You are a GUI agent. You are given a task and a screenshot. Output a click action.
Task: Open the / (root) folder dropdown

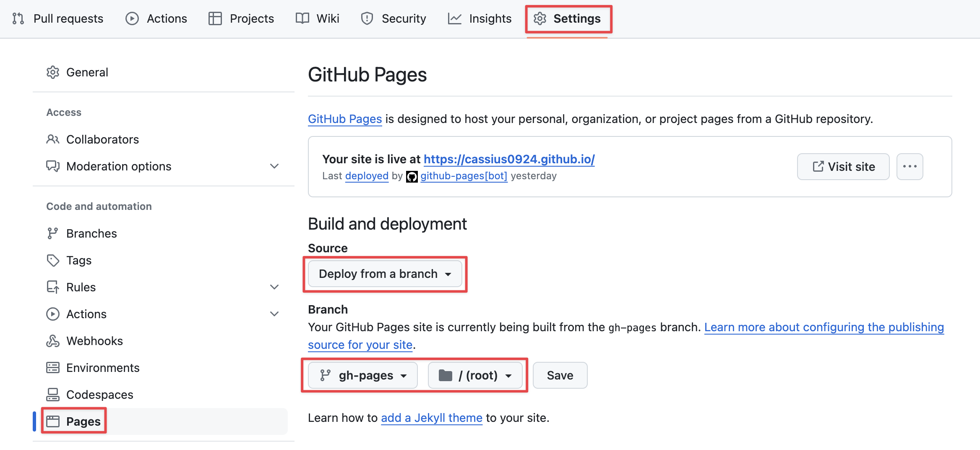pos(475,375)
